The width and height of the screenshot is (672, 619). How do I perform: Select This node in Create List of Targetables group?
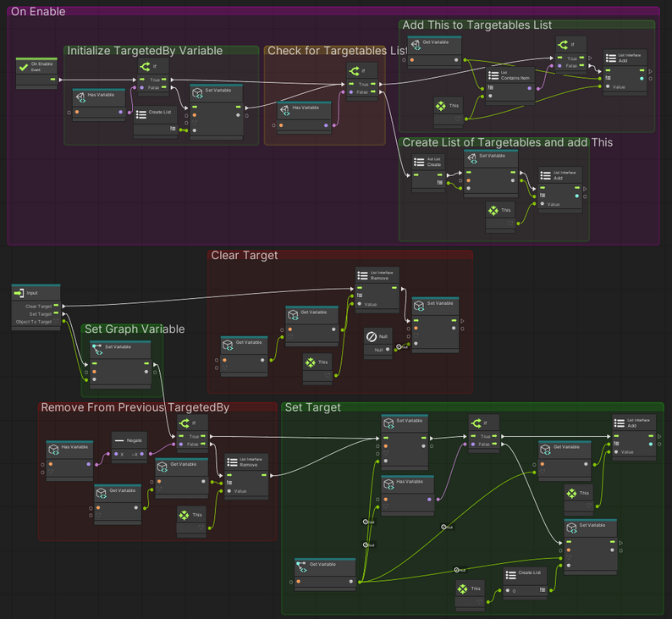(500, 217)
